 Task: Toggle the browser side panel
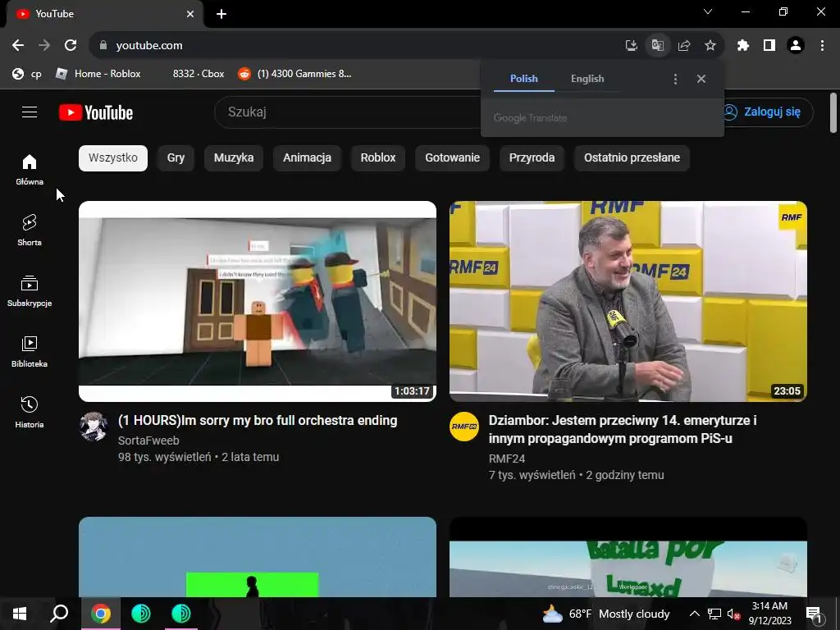pyautogui.click(x=769, y=46)
